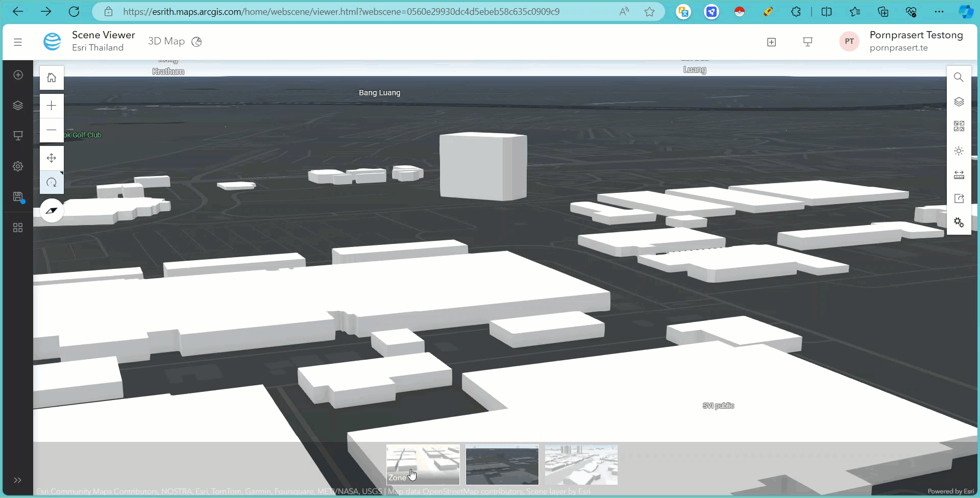Click the browser address bar URL
The image size is (980, 498).
click(x=341, y=12)
